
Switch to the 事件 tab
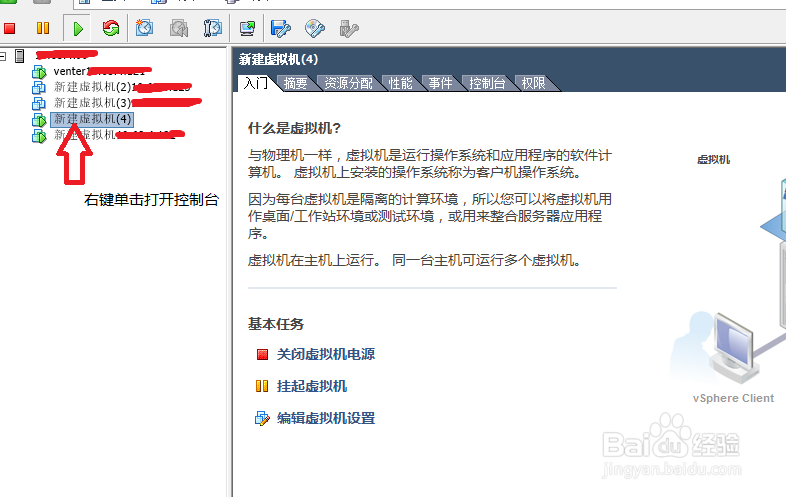(440, 83)
